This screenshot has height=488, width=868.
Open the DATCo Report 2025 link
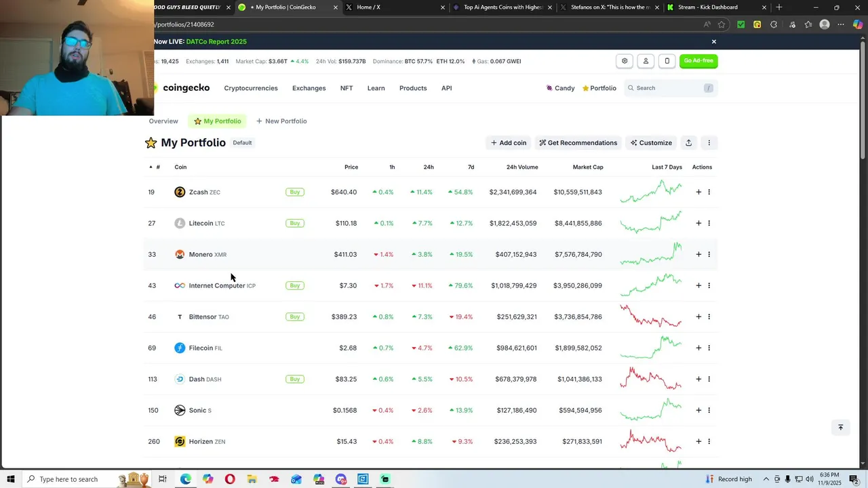tap(216, 41)
